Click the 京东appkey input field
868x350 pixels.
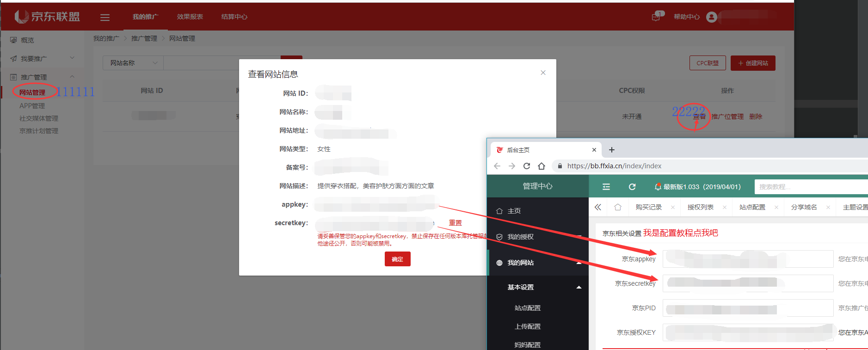point(748,259)
